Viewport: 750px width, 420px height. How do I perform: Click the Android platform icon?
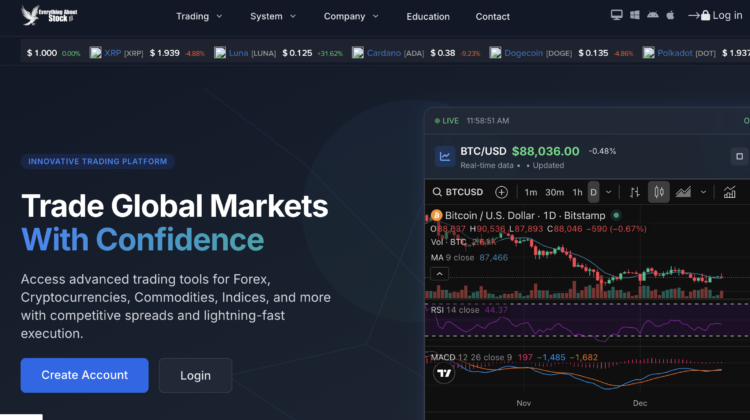click(x=652, y=15)
